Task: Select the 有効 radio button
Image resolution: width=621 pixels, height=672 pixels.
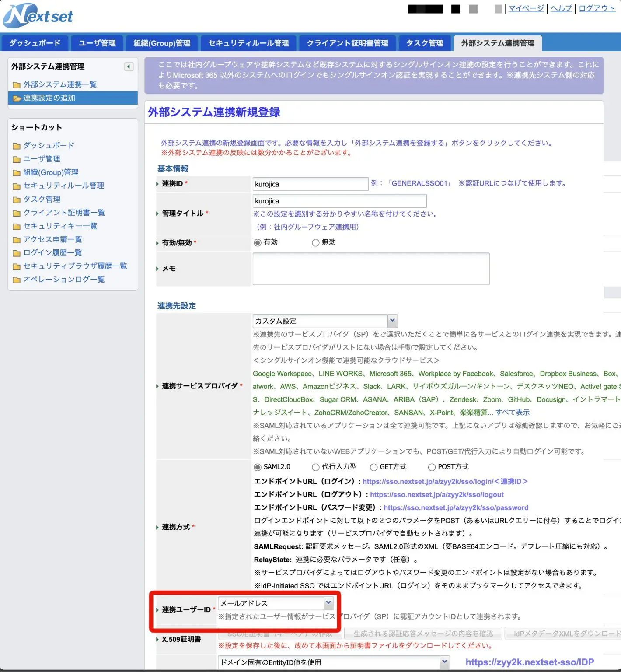Action: click(x=258, y=243)
